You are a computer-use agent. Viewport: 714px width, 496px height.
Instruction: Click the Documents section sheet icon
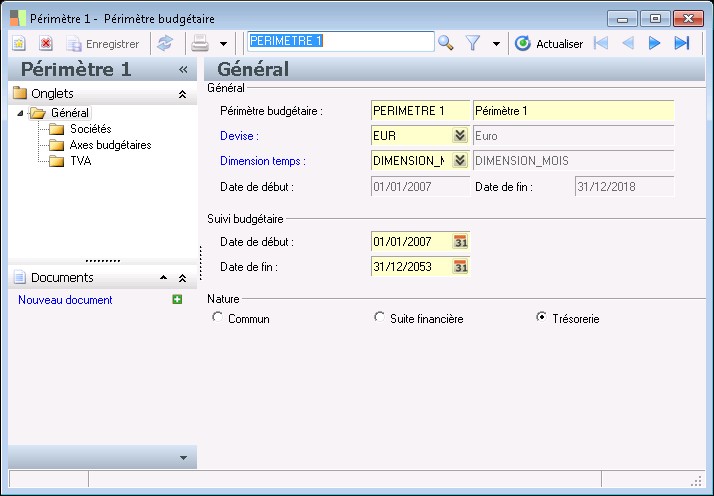(x=20, y=277)
